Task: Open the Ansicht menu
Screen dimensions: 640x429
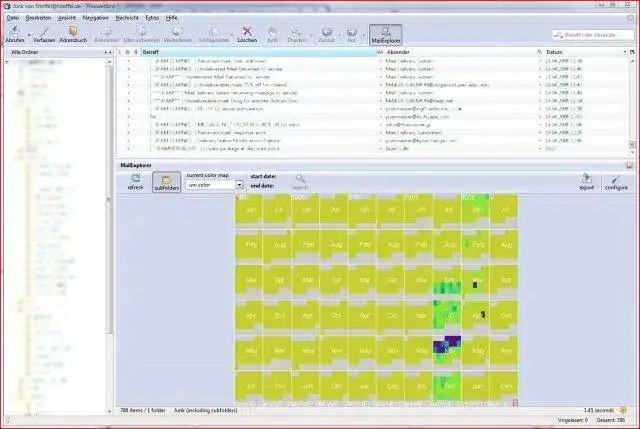Action: coord(67,18)
